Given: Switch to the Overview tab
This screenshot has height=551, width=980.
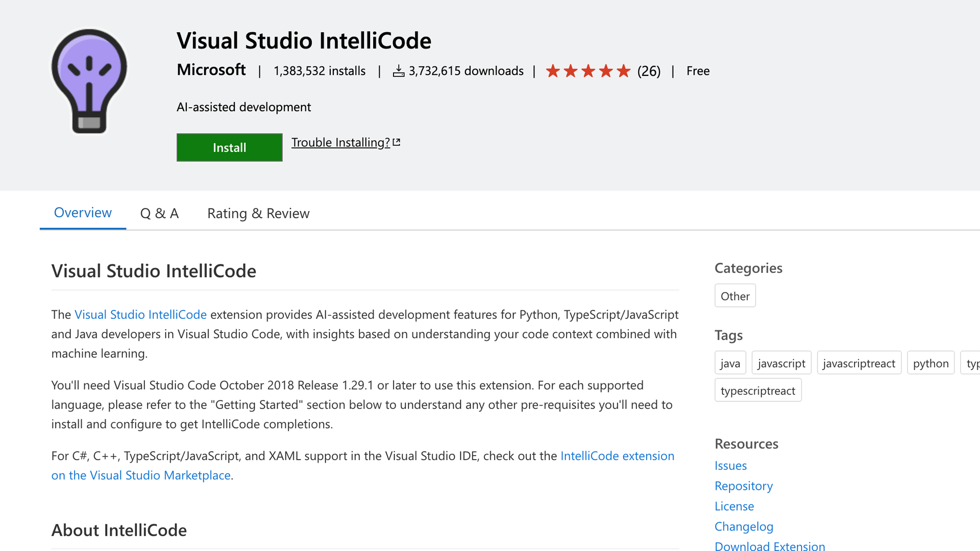Looking at the screenshot, I should pos(83,213).
